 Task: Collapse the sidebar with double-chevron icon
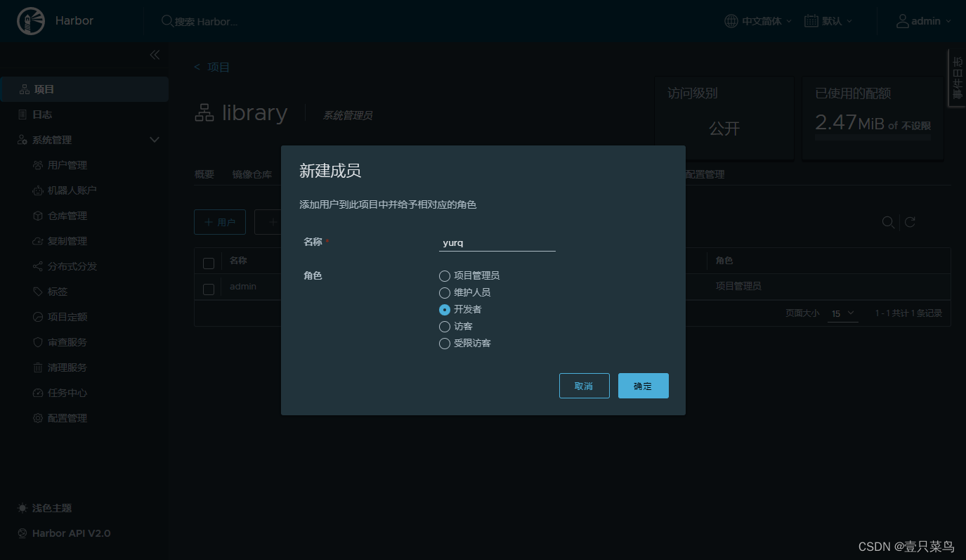click(155, 55)
